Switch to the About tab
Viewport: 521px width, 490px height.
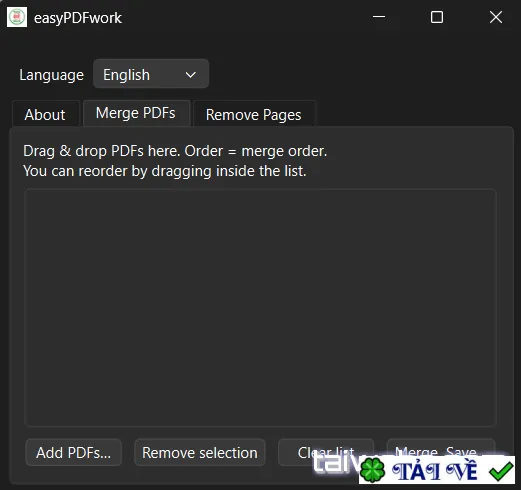coord(45,114)
